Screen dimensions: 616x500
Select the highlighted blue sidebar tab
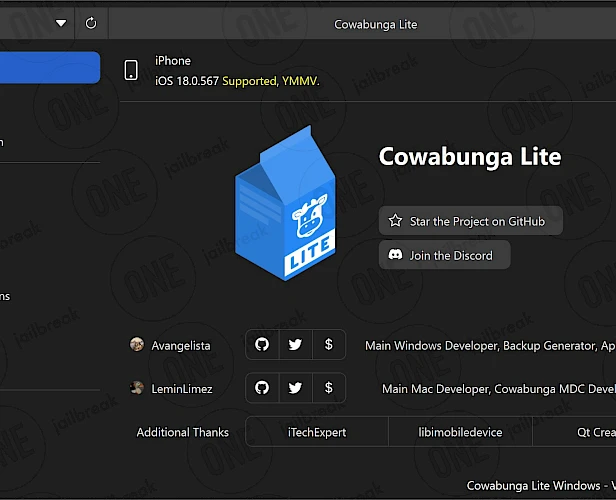pos(50,68)
